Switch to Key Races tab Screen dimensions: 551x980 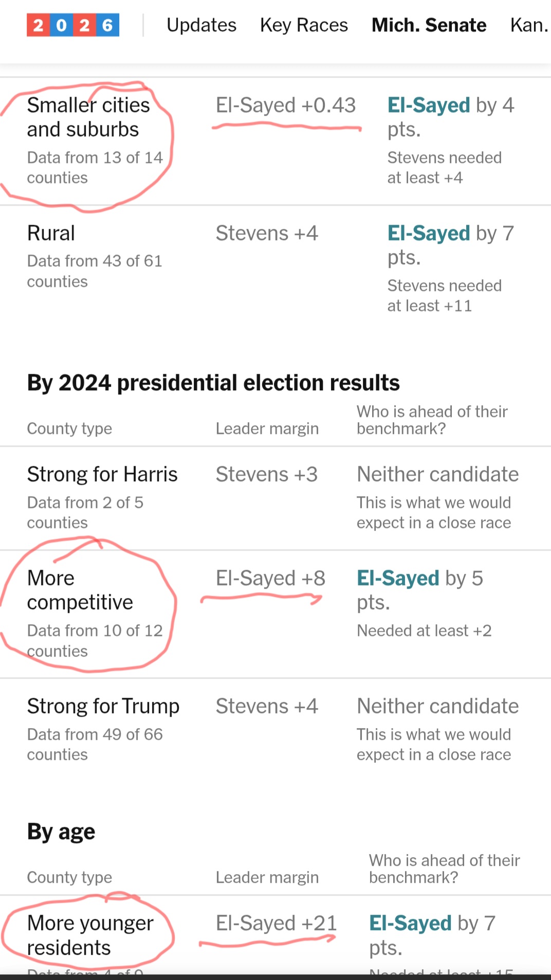pyautogui.click(x=304, y=25)
